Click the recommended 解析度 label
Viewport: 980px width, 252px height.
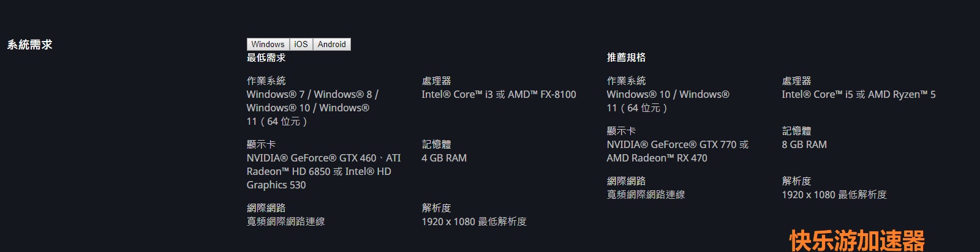coord(796,181)
